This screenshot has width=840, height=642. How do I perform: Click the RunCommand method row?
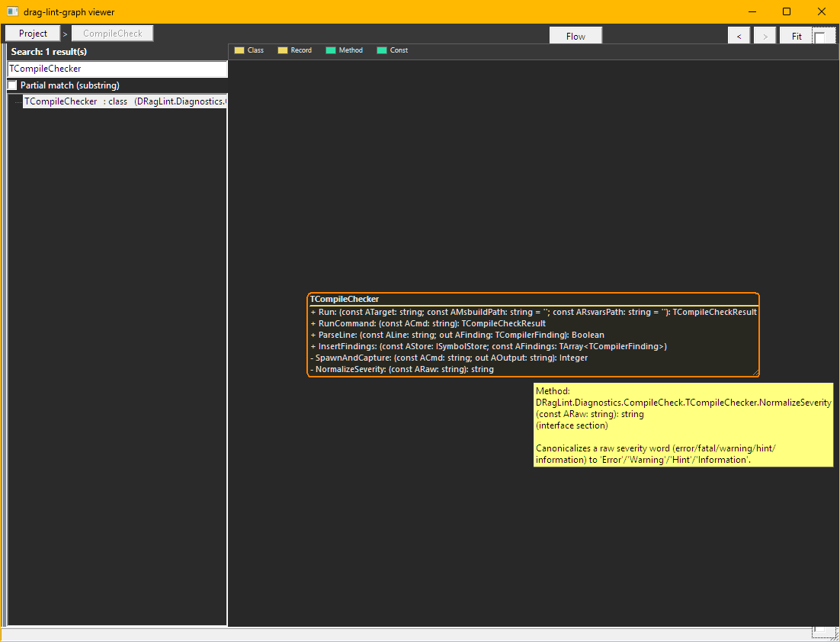pos(534,323)
